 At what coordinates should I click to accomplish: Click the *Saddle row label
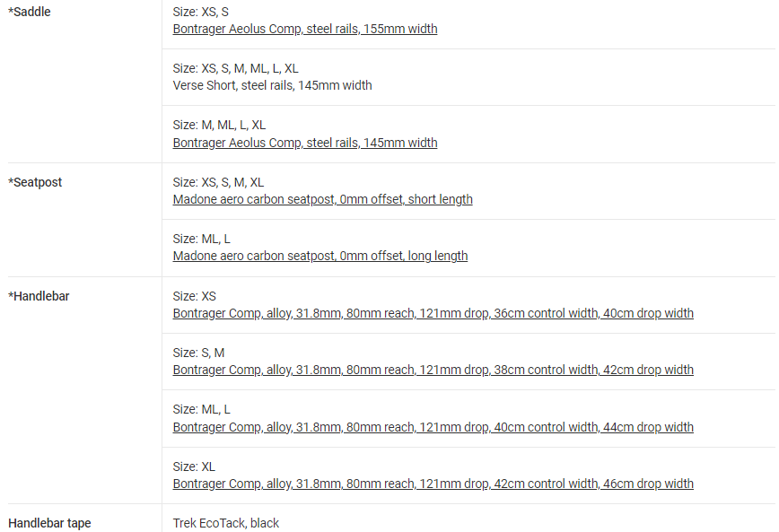30,12
